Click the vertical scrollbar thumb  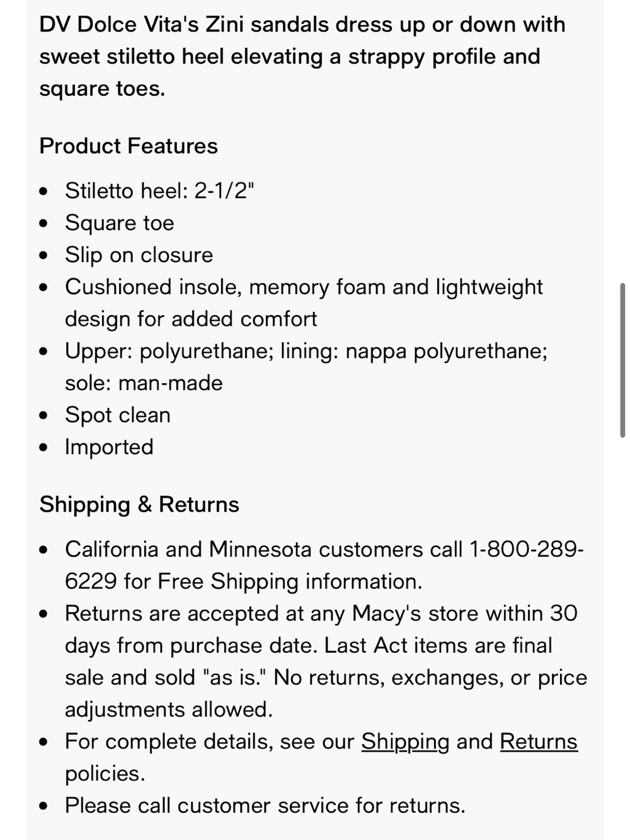pyautogui.click(x=622, y=360)
